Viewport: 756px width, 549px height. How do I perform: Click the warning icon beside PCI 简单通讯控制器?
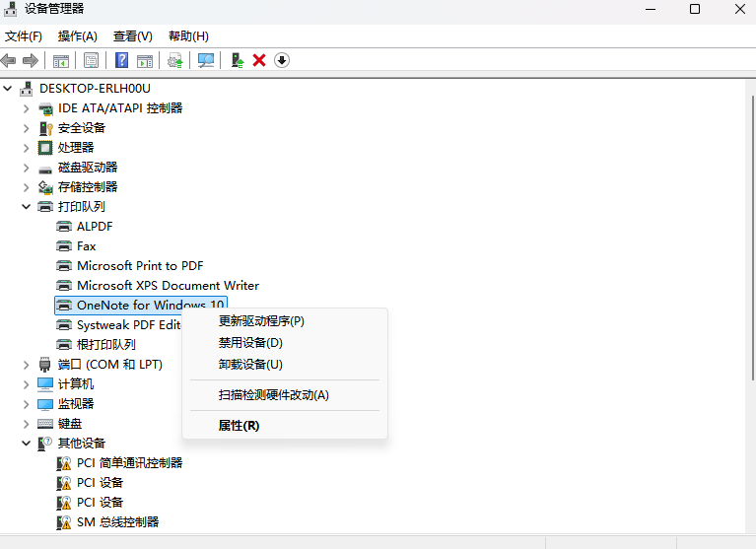[x=64, y=463]
